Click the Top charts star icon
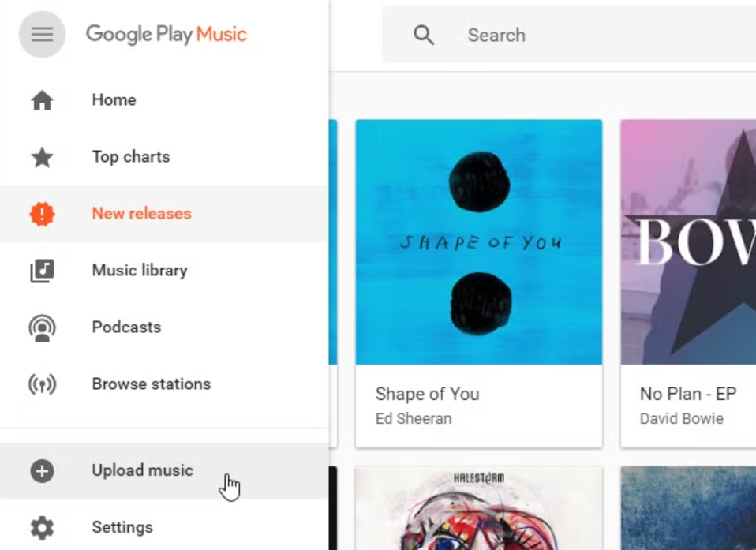 coord(42,157)
